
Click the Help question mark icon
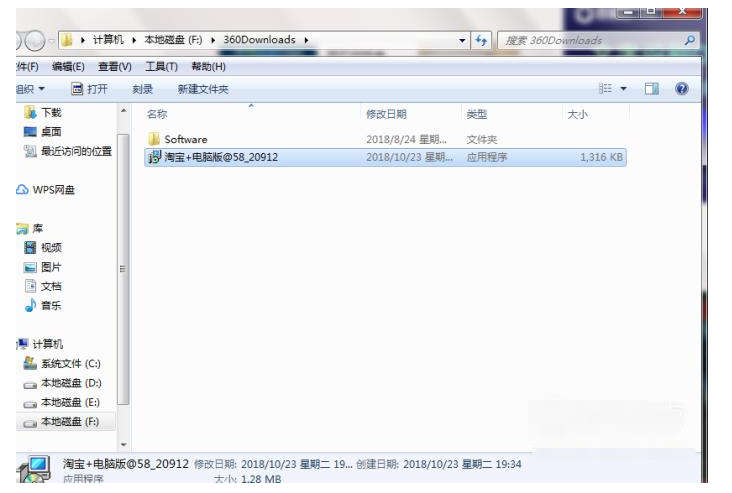[x=682, y=89]
